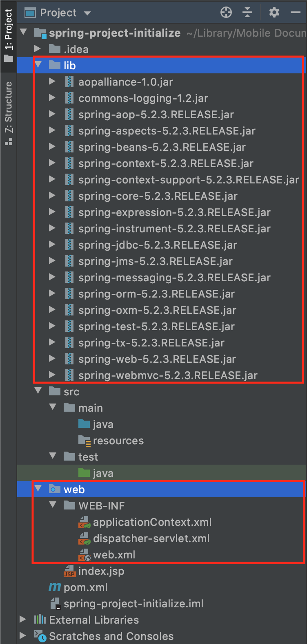Click the resources folder icon
Viewport: 307px width, 644px height.
point(85,441)
